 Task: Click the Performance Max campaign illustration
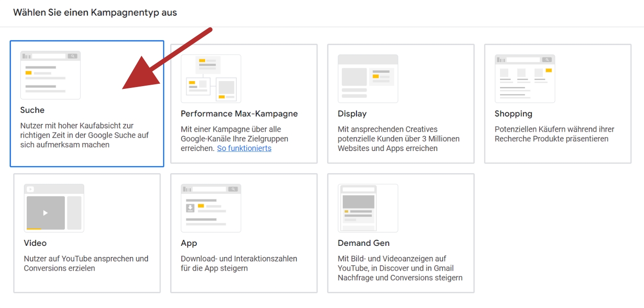pyautogui.click(x=211, y=78)
